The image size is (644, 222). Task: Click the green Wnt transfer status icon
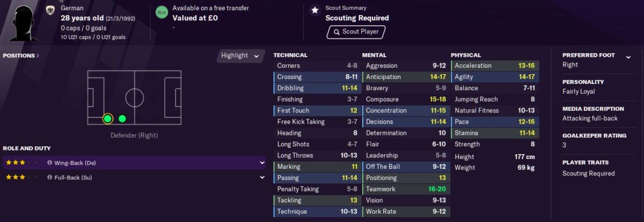pyautogui.click(x=162, y=12)
